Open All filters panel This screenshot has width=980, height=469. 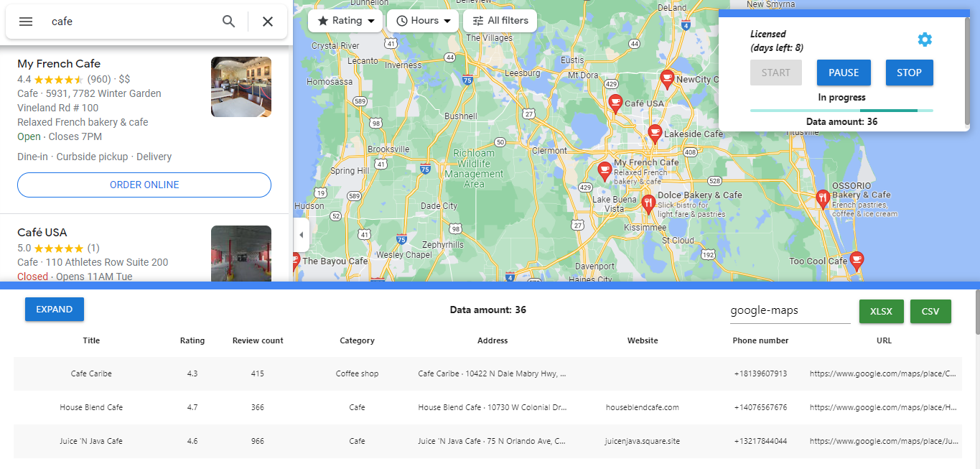click(500, 21)
